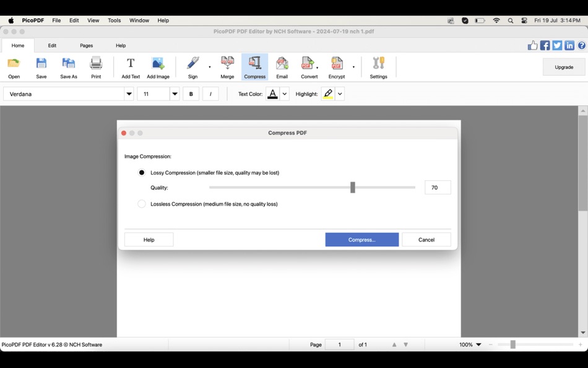Open the Highlight color dropdown arrow
This screenshot has width=588, height=368.
pyautogui.click(x=340, y=94)
